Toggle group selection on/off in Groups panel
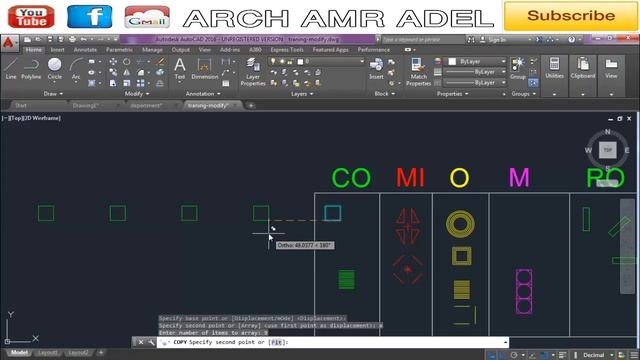The height and width of the screenshot is (360, 640). (x=533, y=83)
